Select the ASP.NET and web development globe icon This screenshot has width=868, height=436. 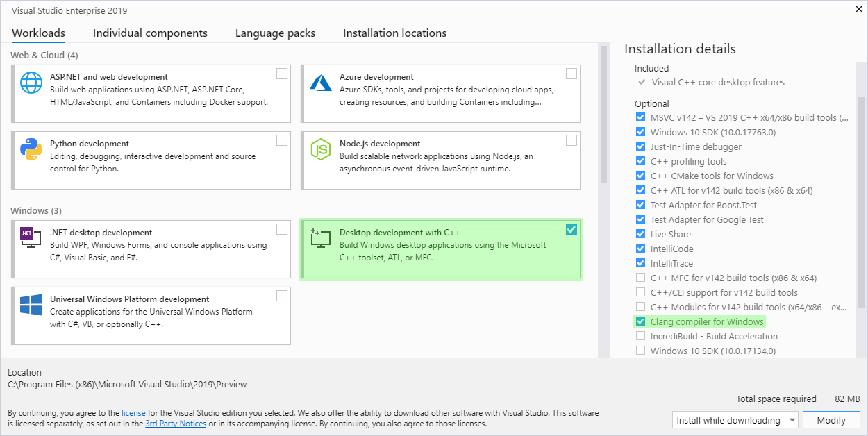click(31, 83)
